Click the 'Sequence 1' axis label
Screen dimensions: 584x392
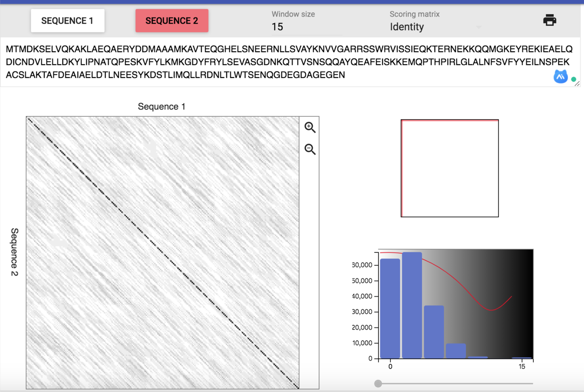coord(162,106)
